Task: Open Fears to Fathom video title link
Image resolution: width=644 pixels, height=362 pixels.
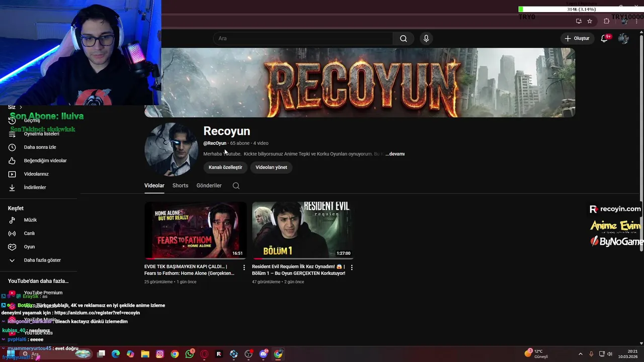Action: [x=190, y=270]
